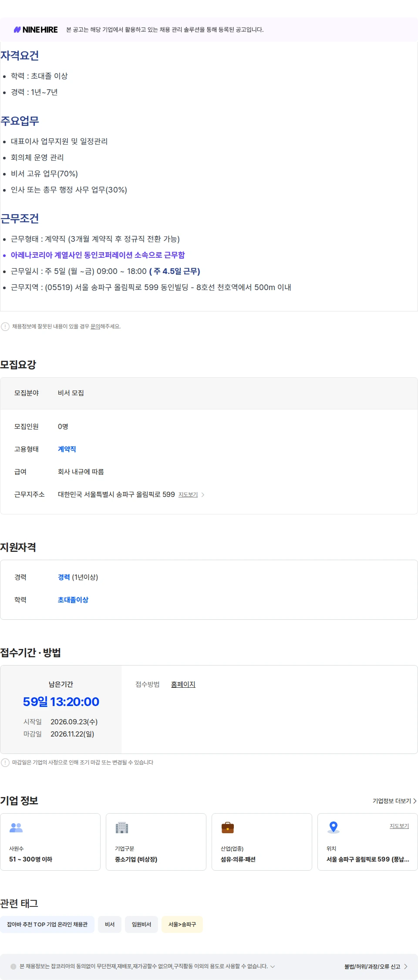Click the 0명 recruitment headcount value

tap(63, 426)
